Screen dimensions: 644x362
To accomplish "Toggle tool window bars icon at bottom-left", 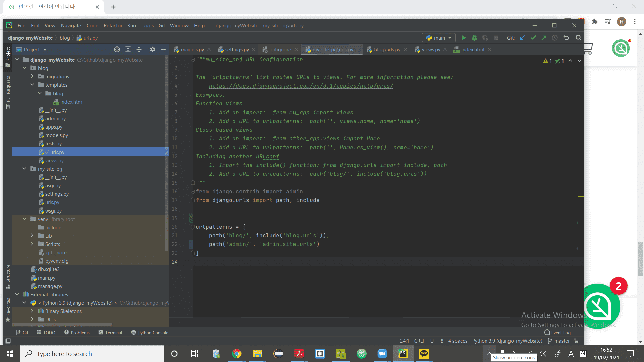I will pos(8,341).
